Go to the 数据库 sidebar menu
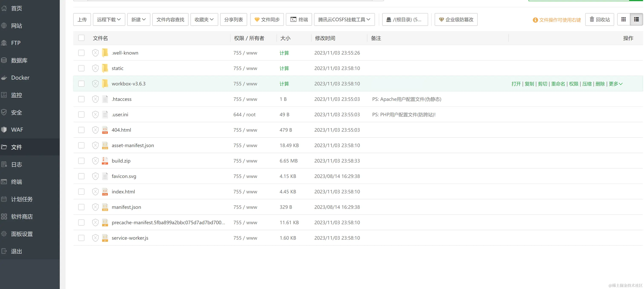644x289 pixels. click(19, 60)
